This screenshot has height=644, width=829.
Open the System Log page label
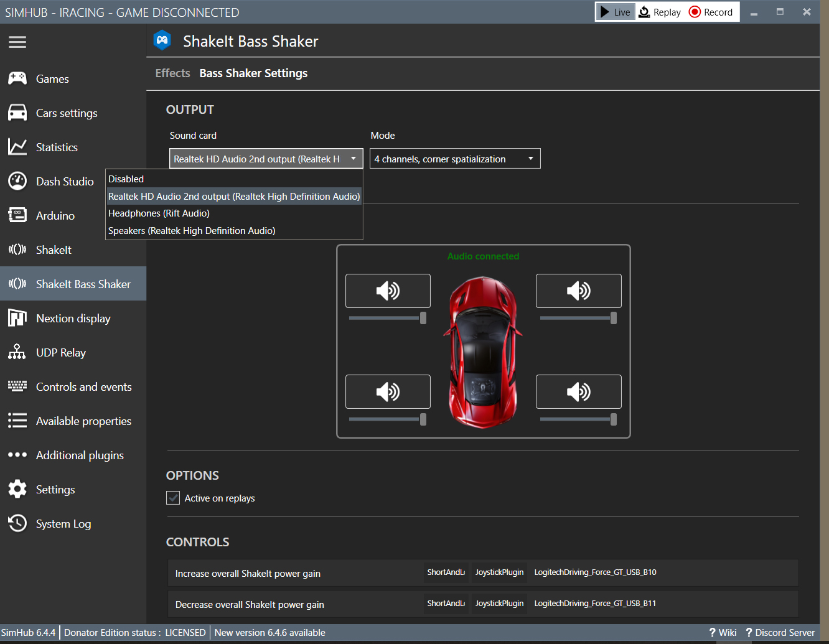(63, 524)
